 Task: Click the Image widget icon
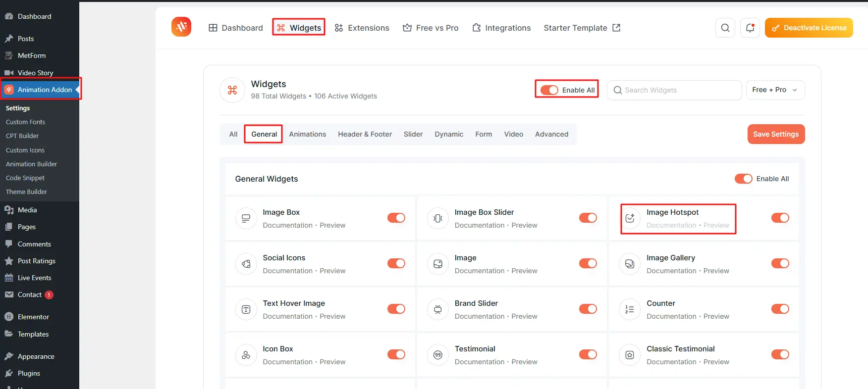[x=438, y=264]
